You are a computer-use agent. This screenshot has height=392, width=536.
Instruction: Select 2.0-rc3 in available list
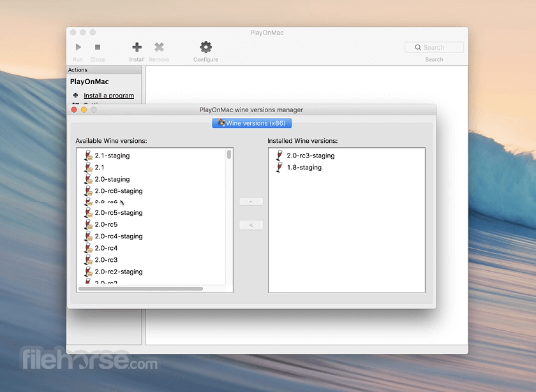click(106, 260)
